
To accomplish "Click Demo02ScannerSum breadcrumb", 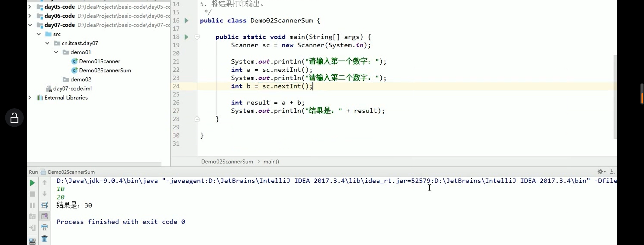I will 227,162.
